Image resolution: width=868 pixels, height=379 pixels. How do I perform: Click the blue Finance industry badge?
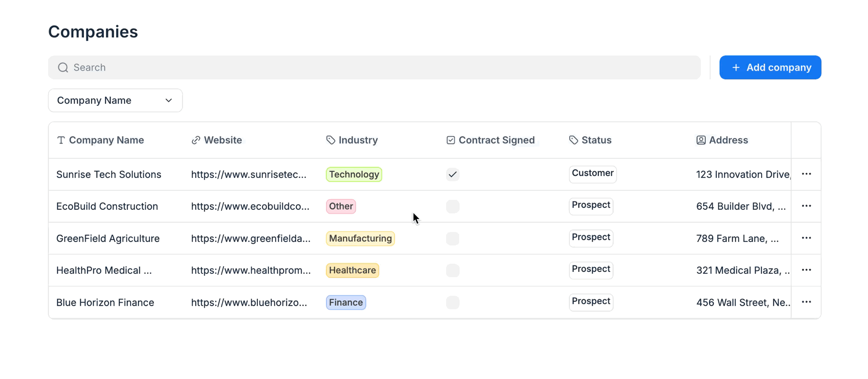tap(346, 302)
